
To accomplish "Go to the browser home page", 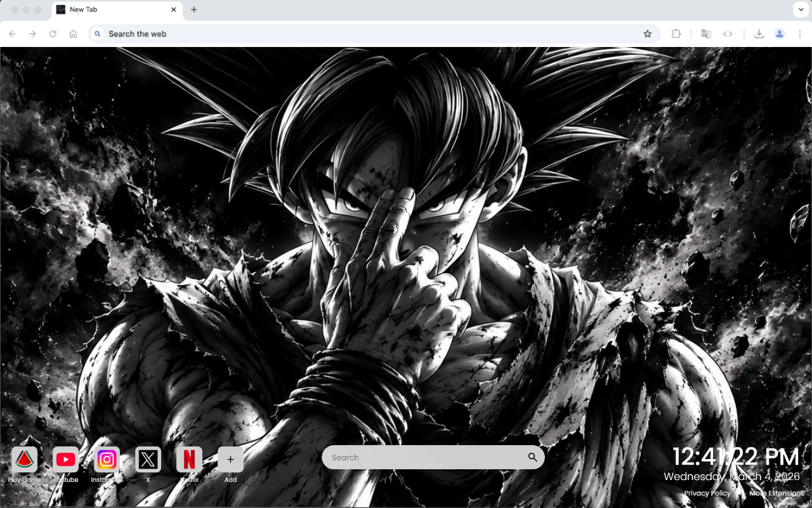I will (74, 34).
